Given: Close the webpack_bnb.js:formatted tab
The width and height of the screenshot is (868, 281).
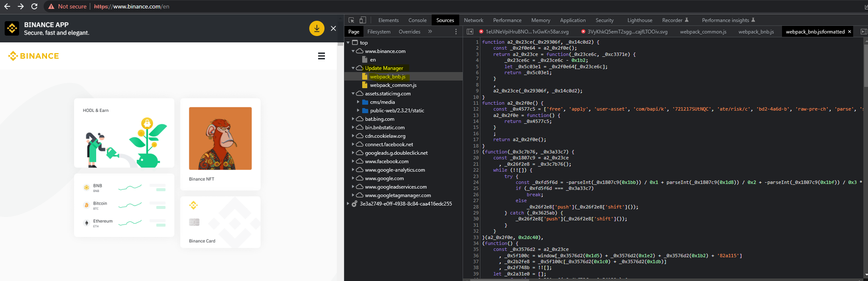Looking at the screenshot, I should [x=849, y=31].
